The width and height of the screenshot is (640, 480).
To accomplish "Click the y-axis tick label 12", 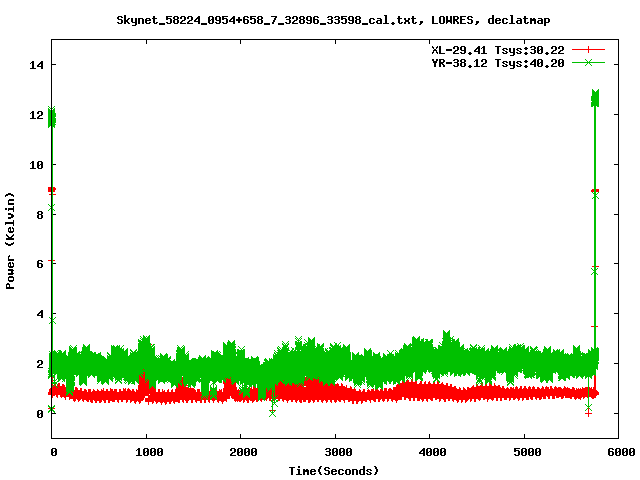I will pyautogui.click(x=36, y=115).
